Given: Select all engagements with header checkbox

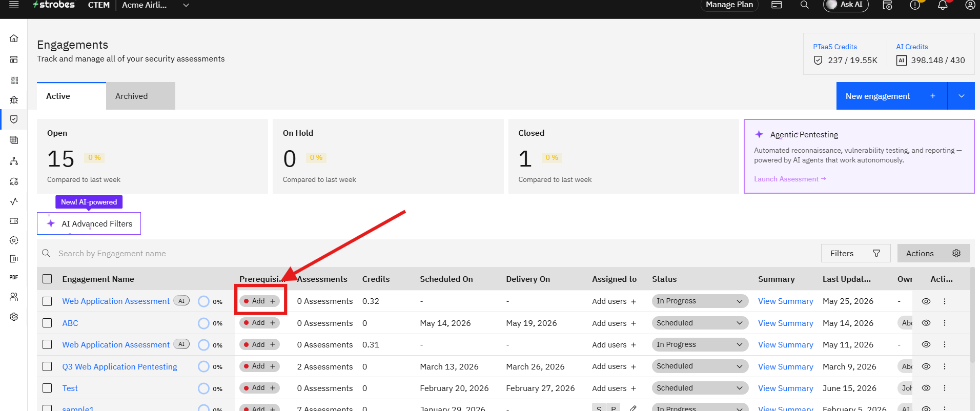Looking at the screenshot, I should pos(47,279).
